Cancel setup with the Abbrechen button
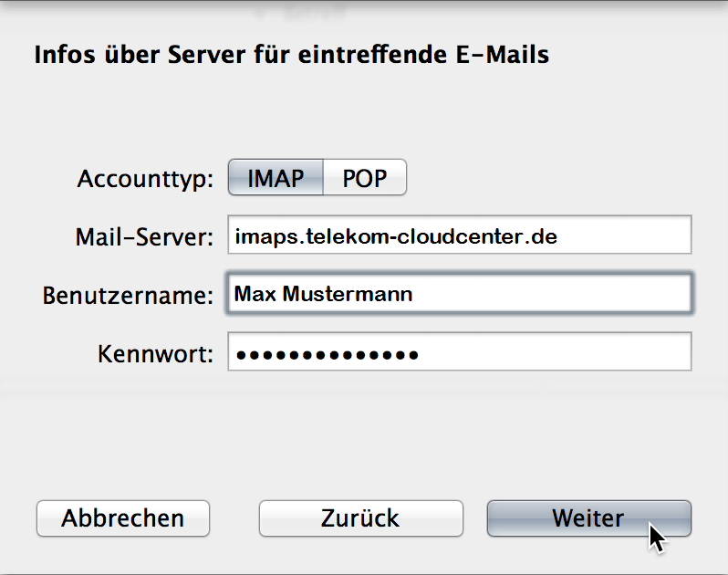Image resolution: width=728 pixels, height=575 pixels. pos(123,518)
